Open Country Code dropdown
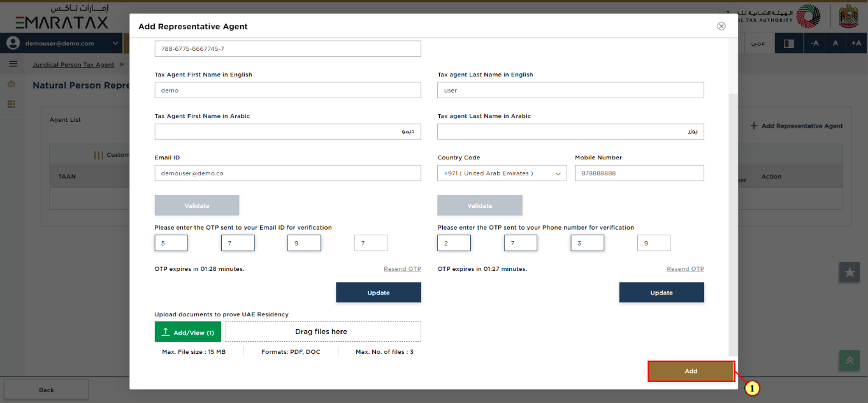Screen dimensions: 868x403 pos(502,173)
